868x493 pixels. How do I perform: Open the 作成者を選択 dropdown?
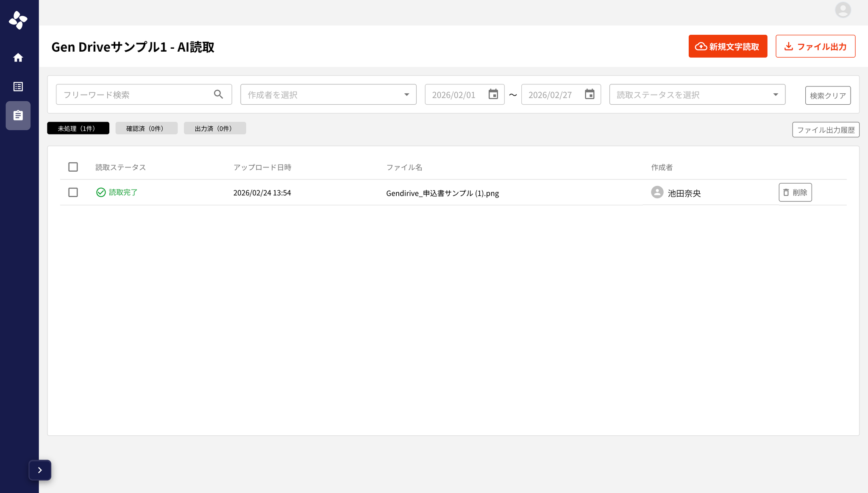pos(328,95)
